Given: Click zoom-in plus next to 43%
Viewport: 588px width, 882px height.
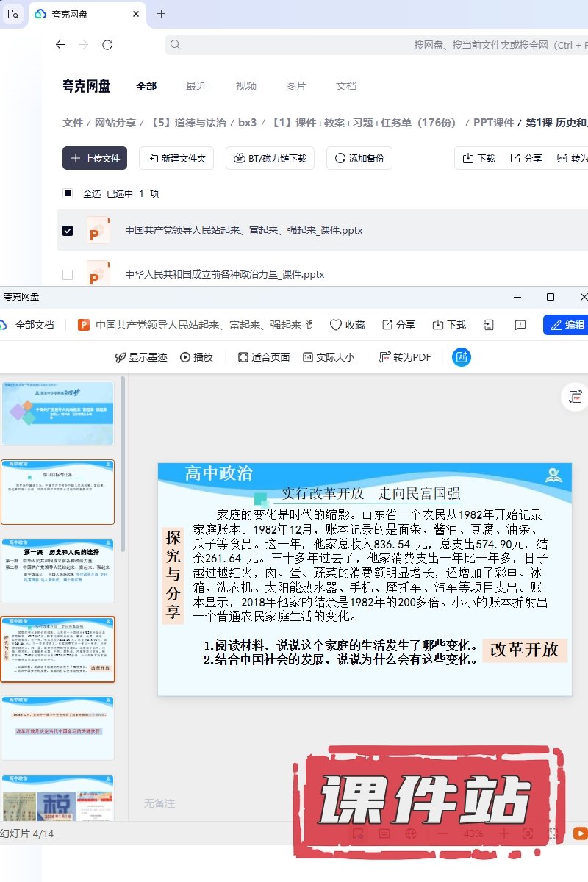Looking at the screenshot, I should click(503, 833).
